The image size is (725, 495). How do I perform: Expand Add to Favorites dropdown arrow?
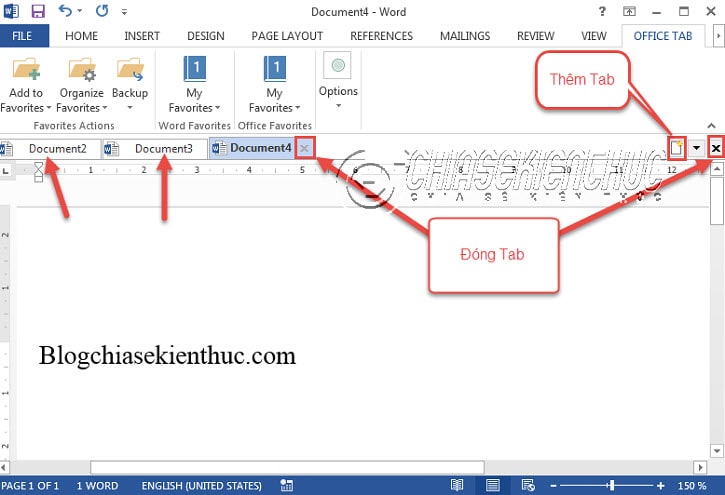point(49,108)
